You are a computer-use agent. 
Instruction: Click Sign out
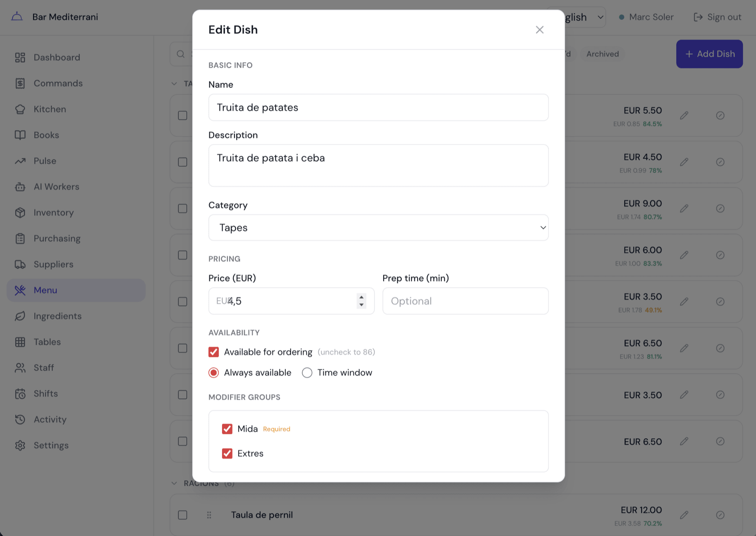tap(717, 17)
